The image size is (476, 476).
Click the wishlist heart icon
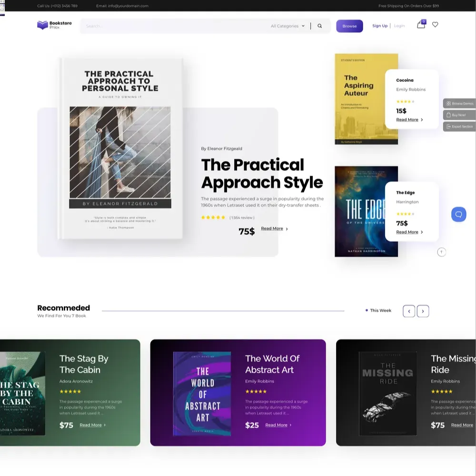(435, 25)
